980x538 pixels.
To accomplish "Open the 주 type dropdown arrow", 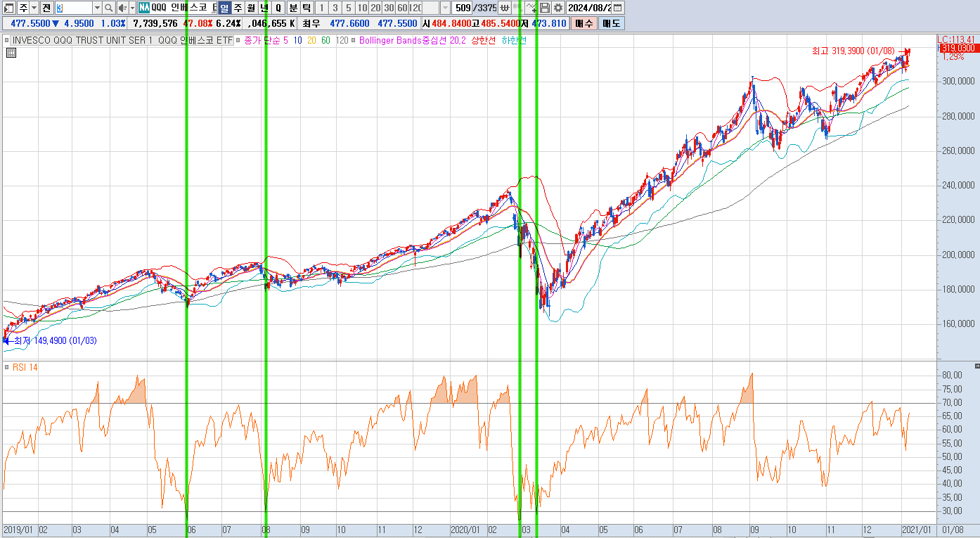I will tap(34, 8).
